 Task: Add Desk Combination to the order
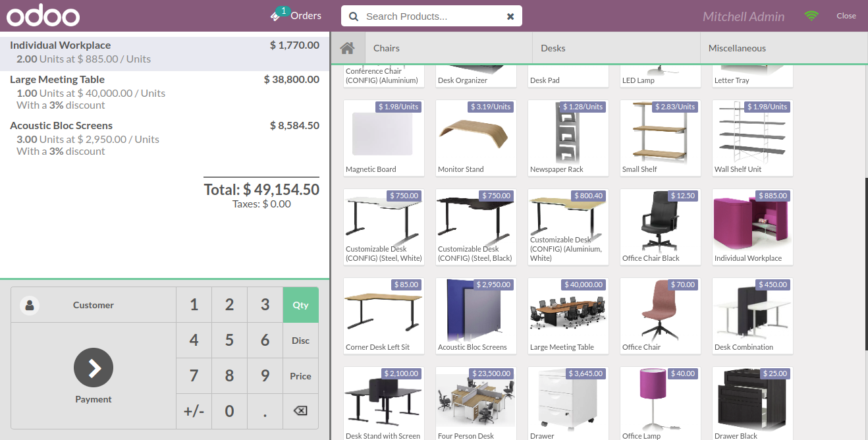[753, 316]
